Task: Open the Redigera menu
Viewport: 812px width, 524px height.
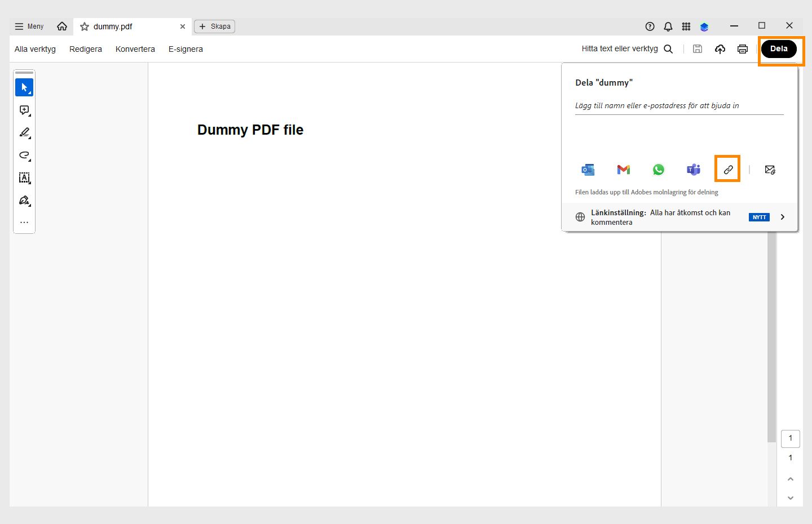Action: (x=86, y=49)
